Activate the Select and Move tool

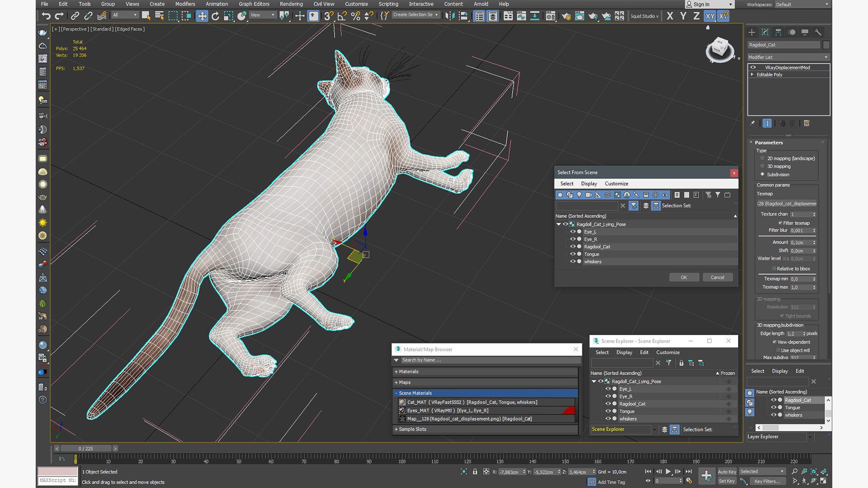coord(202,16)
